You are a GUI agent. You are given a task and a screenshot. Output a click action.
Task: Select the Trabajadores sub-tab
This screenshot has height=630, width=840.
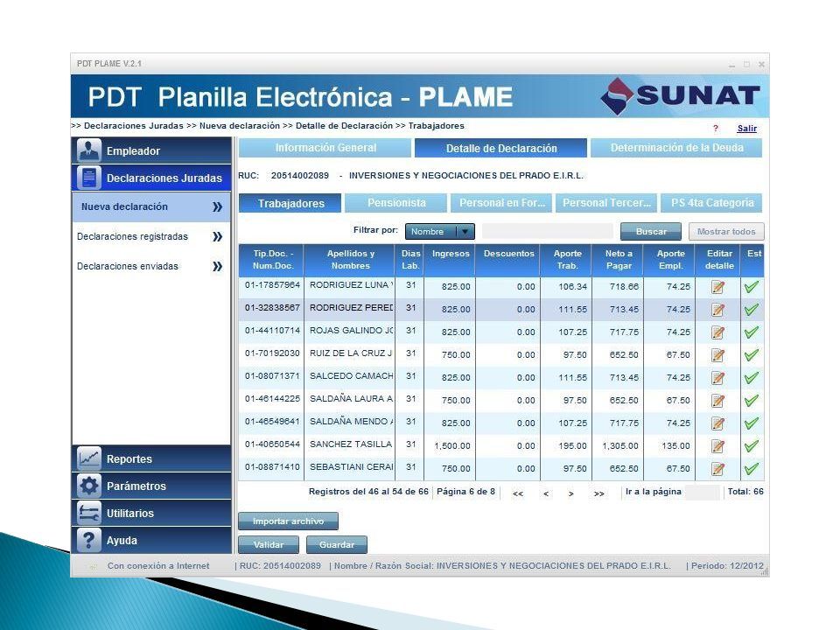click(290, 203)
